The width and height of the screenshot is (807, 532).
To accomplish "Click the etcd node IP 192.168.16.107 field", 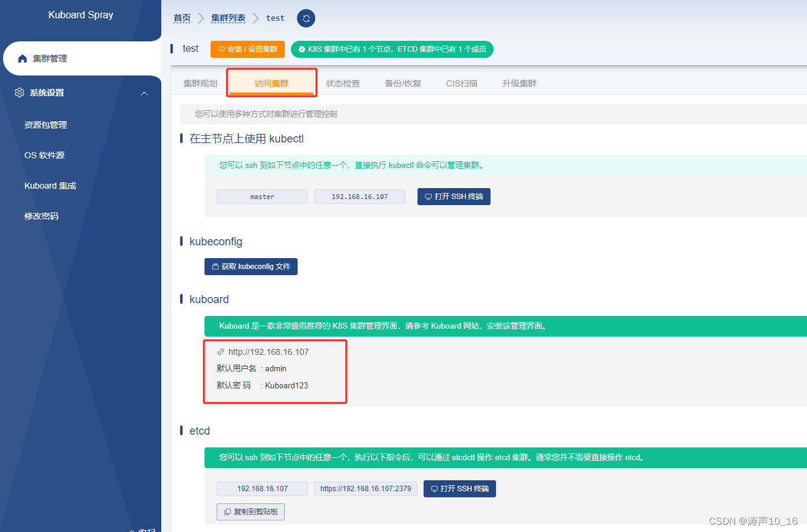I will 262,489.
